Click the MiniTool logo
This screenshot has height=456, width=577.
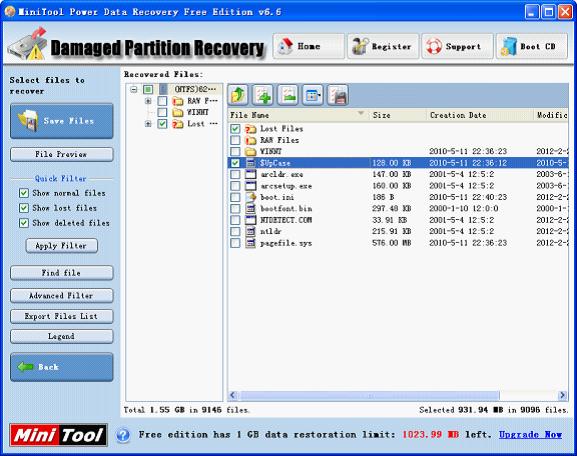point(59,435)
